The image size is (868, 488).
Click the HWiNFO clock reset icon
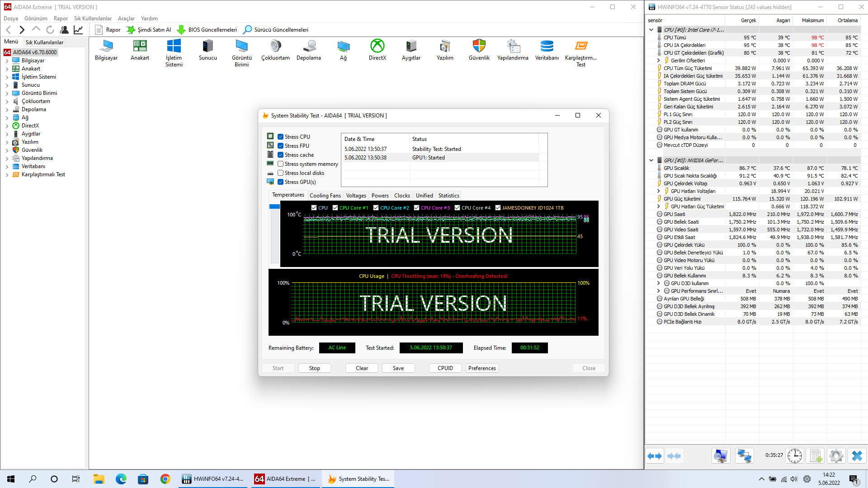click(x=794, y=456)
